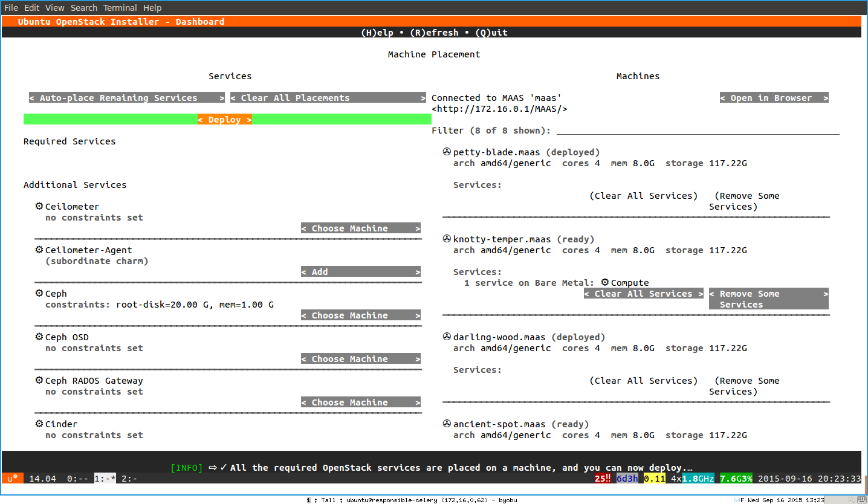Select byobu window 0 in status bar

[x=77, y=479]
